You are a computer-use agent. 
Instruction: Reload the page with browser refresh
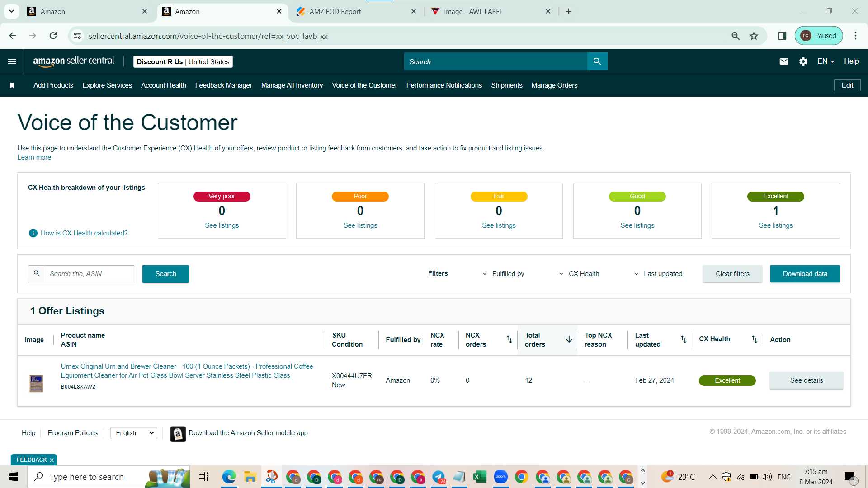point(53,36)
